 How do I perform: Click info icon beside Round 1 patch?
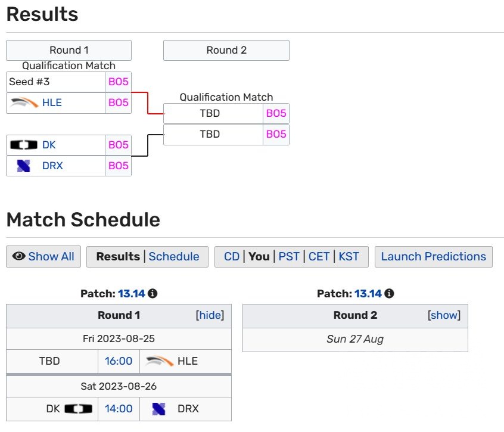coord(153,294)
